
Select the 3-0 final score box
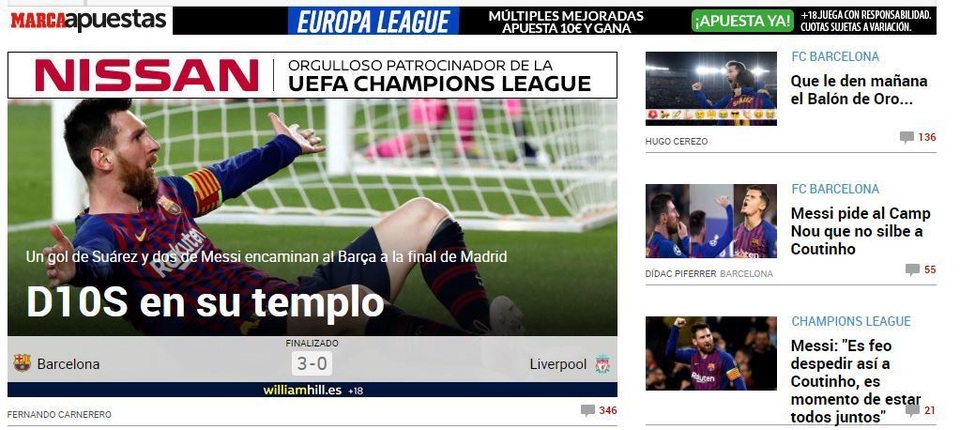click(x=312, y=364)
